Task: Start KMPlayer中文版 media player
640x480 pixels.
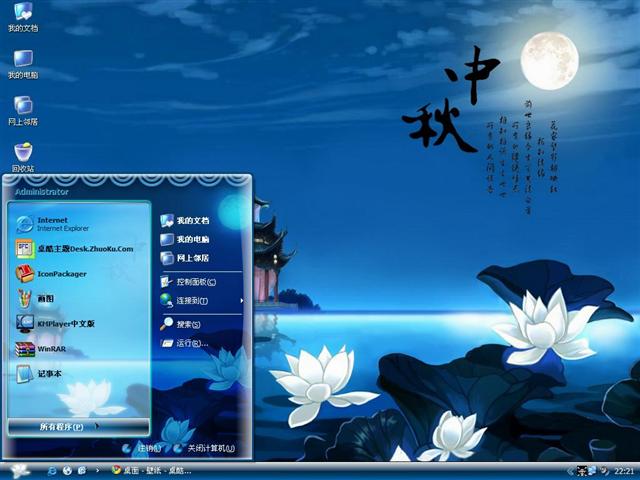Action: (66, 323)
